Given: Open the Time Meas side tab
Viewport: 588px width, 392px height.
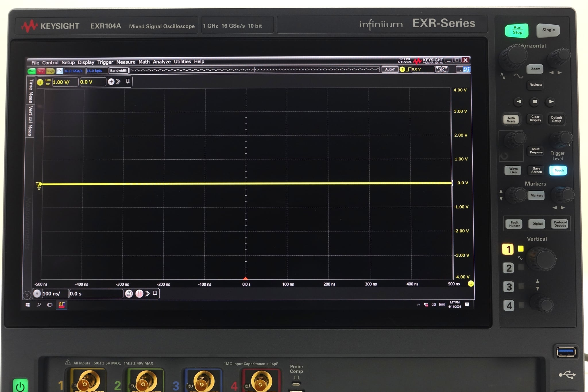Looking at the screenshot, I should [31, 91].
